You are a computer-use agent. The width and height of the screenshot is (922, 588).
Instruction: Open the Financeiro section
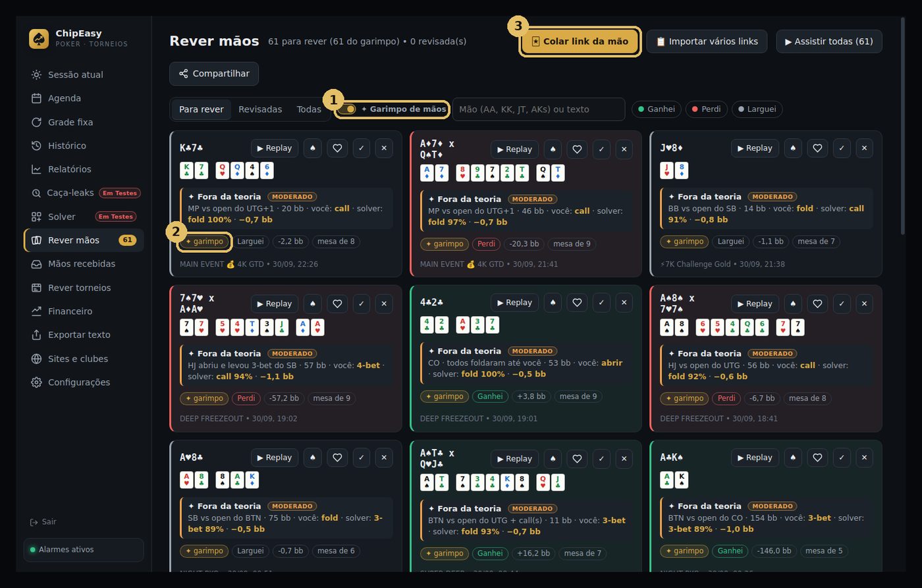(x=84, y=311)
